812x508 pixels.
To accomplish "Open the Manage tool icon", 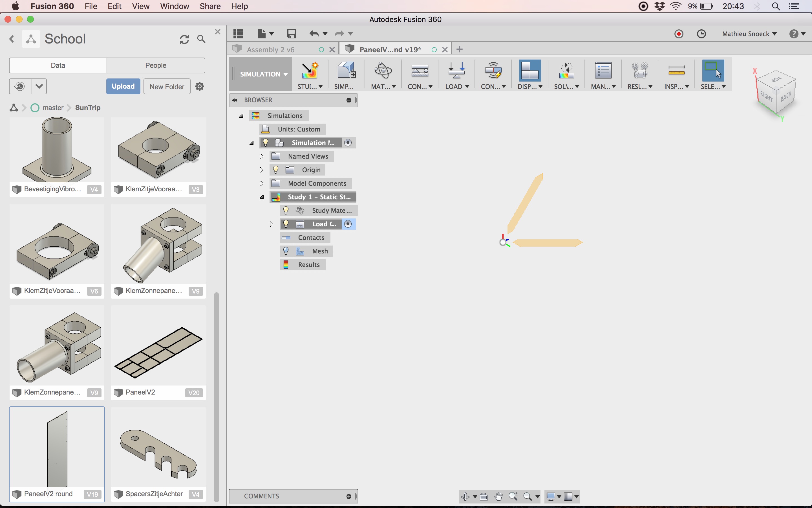I will pos(603,71).
